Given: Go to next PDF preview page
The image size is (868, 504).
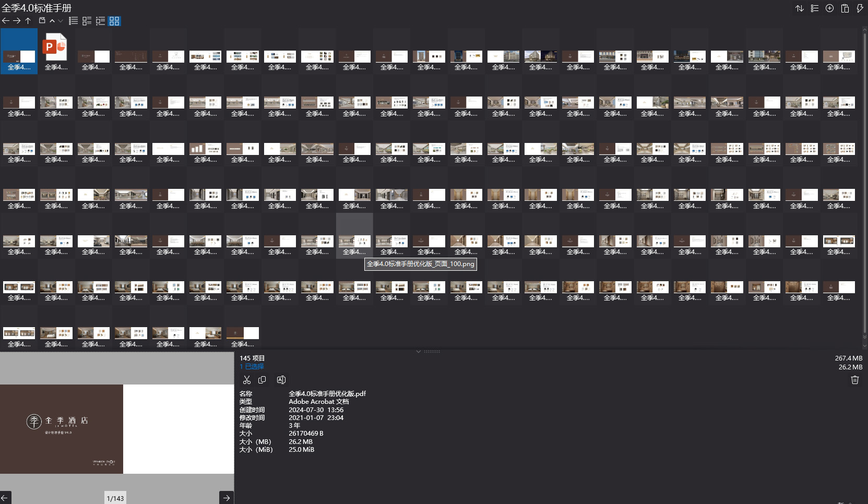Looking at the screenshot, I should tap(227, 498).
